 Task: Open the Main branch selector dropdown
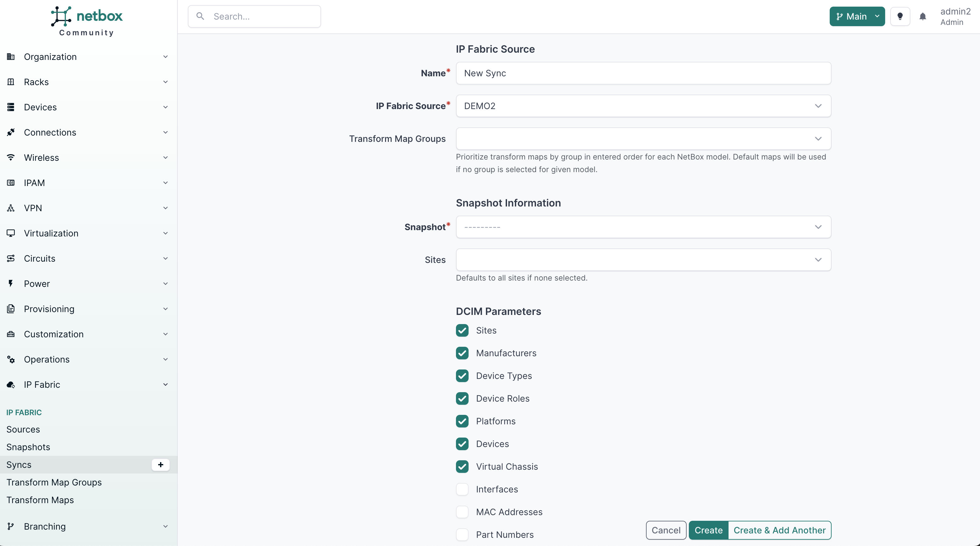click(857, 16)
